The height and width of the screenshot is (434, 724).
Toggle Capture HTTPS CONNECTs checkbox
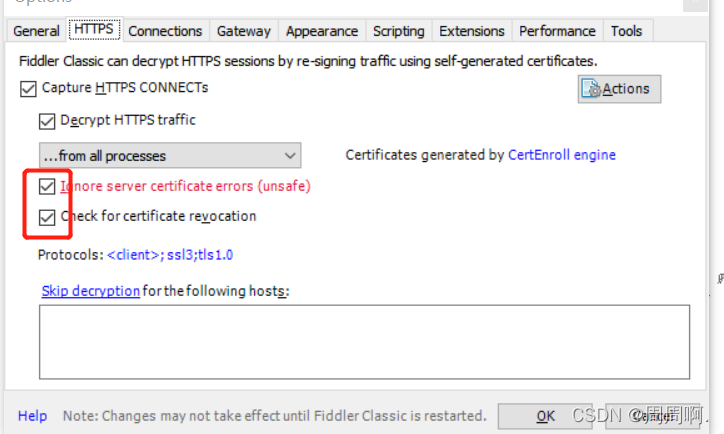tap(27, 88)
